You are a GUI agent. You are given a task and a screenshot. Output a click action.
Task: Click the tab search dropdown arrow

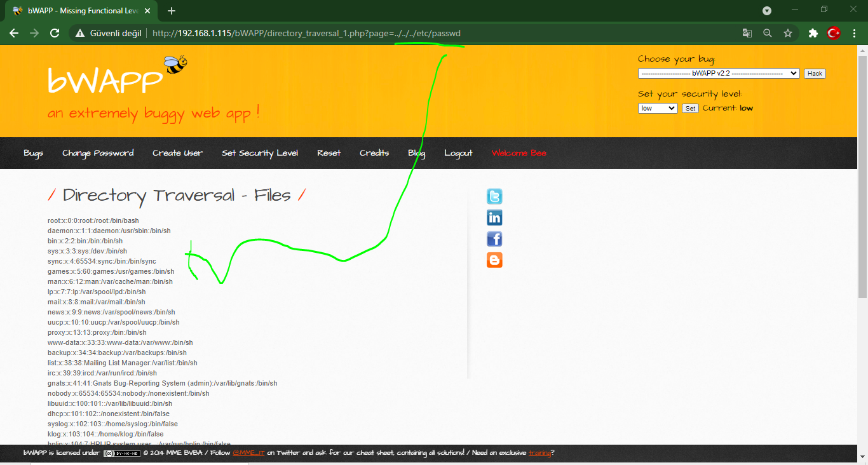[x=767, y=11]
